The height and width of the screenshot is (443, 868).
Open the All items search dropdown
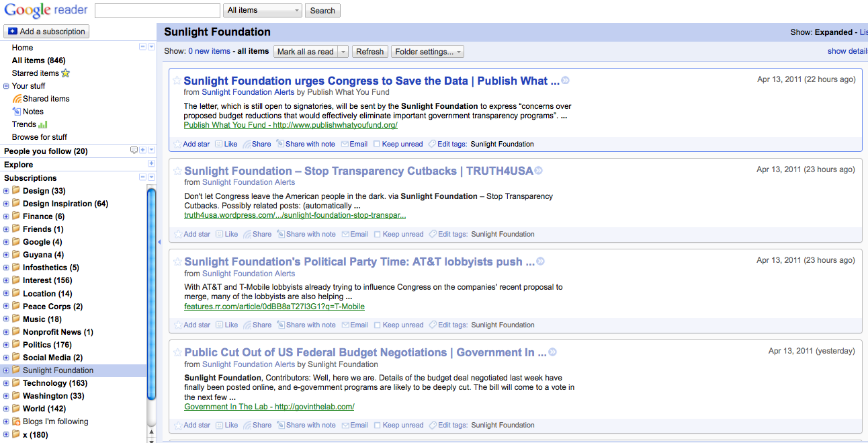[x=263, y=10]
